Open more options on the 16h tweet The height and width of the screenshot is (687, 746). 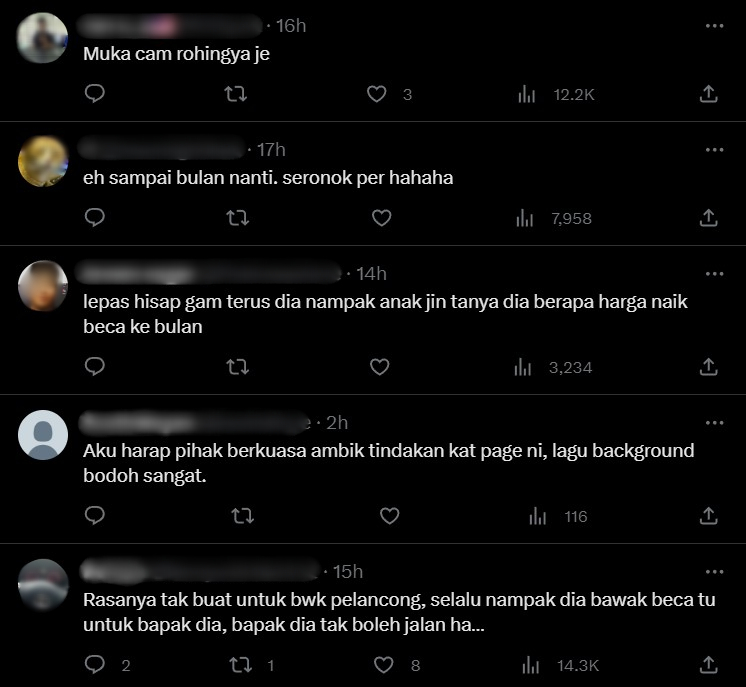pos(714,26)
